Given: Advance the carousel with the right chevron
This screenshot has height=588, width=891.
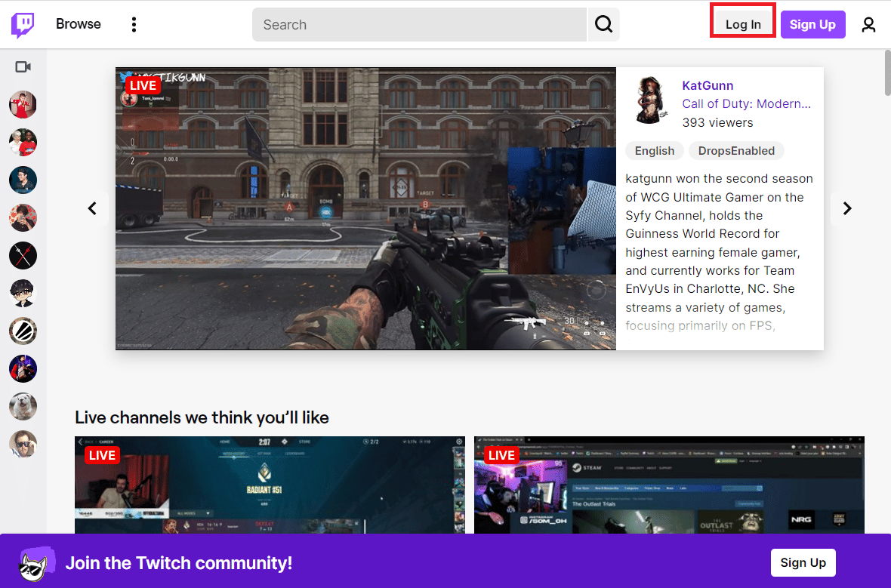Looking at the screenshot, I should click(846, 208).
